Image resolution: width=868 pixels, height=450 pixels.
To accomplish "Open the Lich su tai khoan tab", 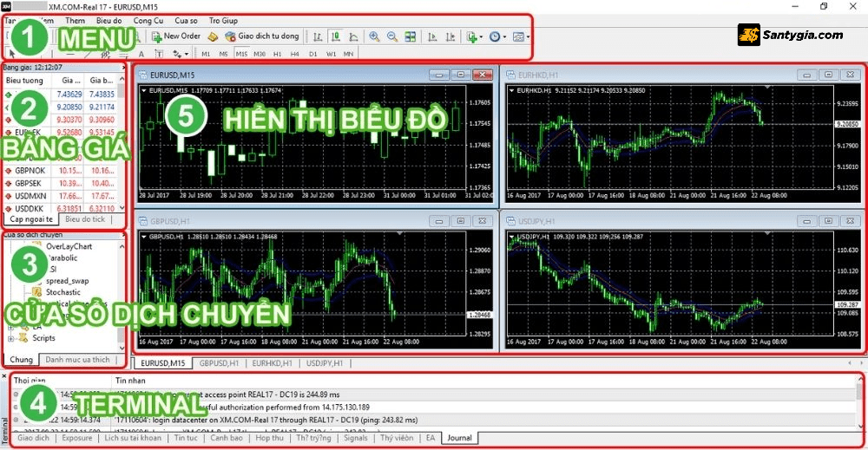I will (133, 438).
